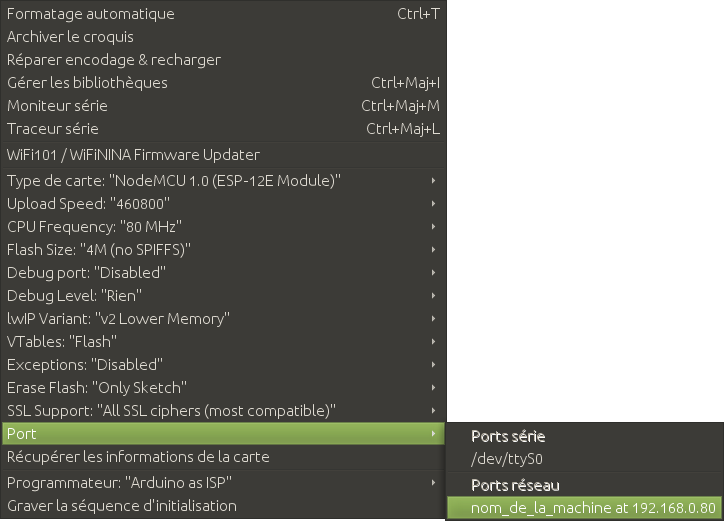Image resolution: width=724 pixels, height=521 pixels.
Task: Open Gérer les bibliothèques
Action: [87, 83]
